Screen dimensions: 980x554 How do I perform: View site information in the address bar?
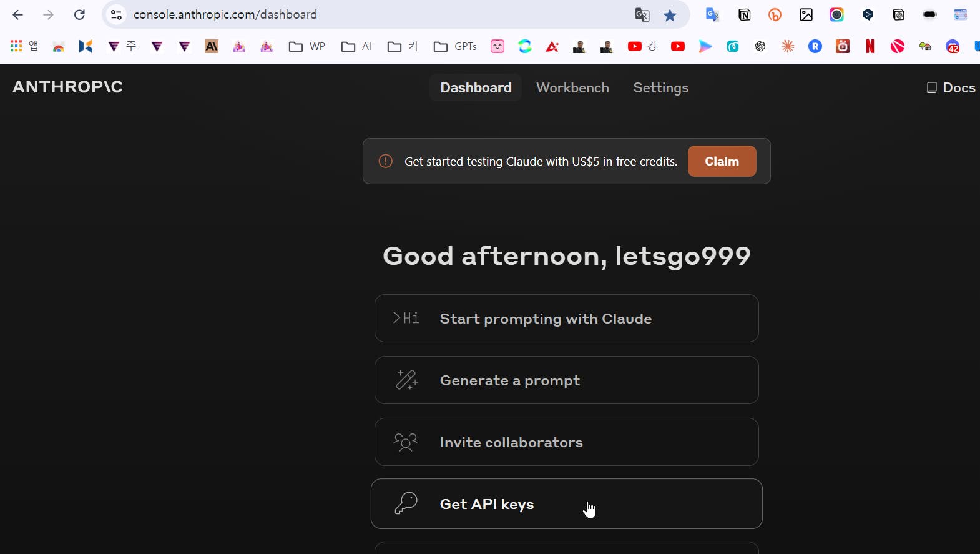pyautogui.click(x=116, y=14)
